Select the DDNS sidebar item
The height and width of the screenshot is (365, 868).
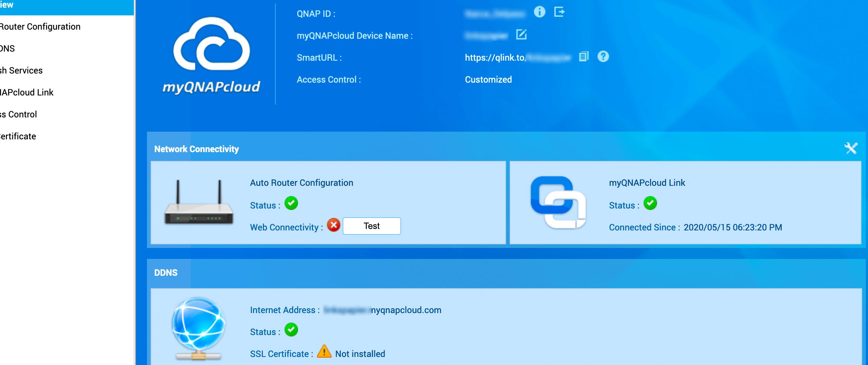click(7, 49)
